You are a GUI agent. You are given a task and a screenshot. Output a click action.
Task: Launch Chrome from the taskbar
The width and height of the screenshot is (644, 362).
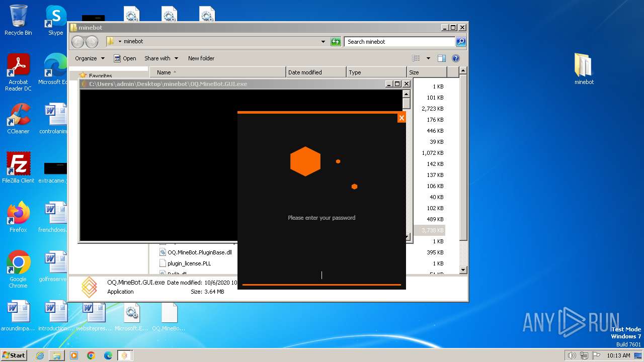[91, 355]
